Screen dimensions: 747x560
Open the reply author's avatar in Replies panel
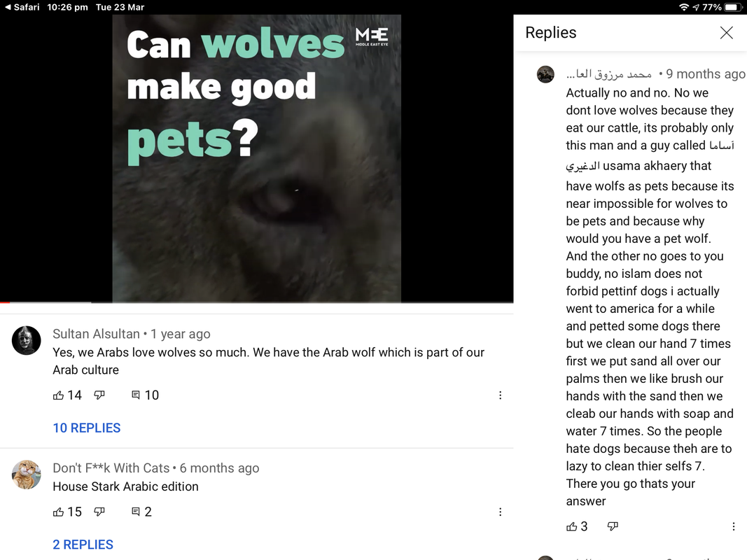coord(545,74)
